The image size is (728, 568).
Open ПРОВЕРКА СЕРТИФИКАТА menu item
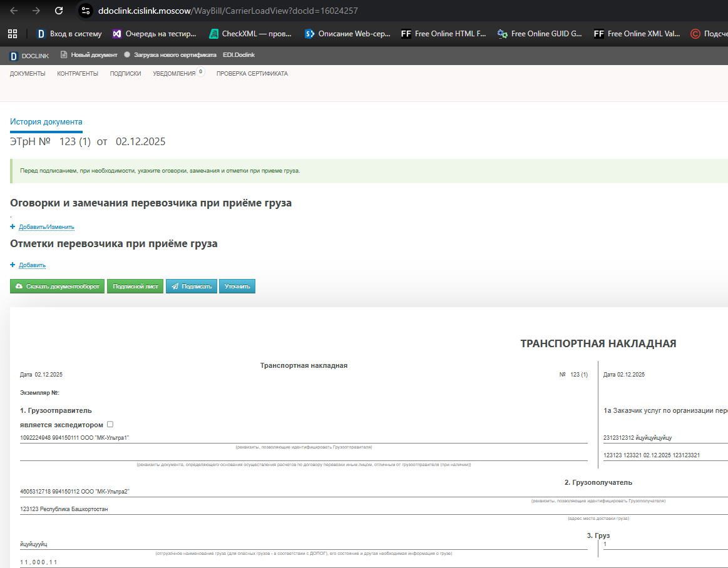click(x=252, y=73)
